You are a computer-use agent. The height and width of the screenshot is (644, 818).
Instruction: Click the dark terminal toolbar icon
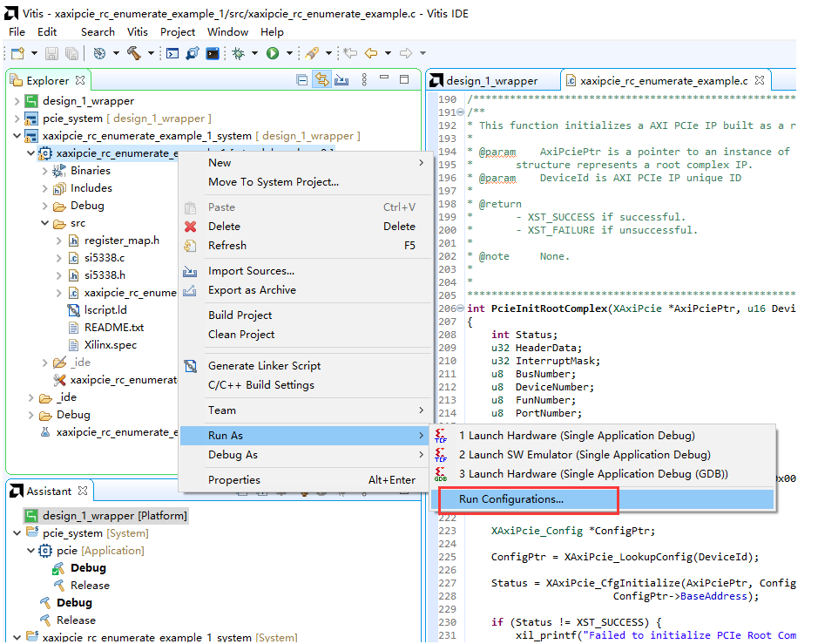(213, 53)
